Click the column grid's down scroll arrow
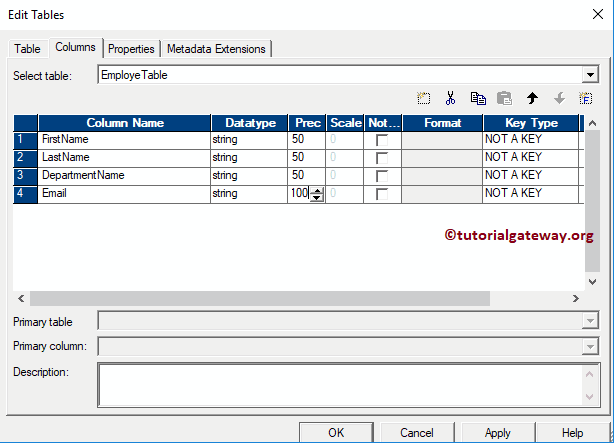Screen dimensions: 614x443 [592, 282]
